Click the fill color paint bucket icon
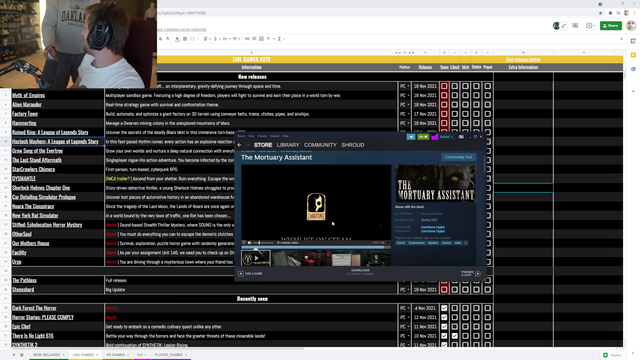Viewport: 640px width, 360px height. click(x=177, y=39)
